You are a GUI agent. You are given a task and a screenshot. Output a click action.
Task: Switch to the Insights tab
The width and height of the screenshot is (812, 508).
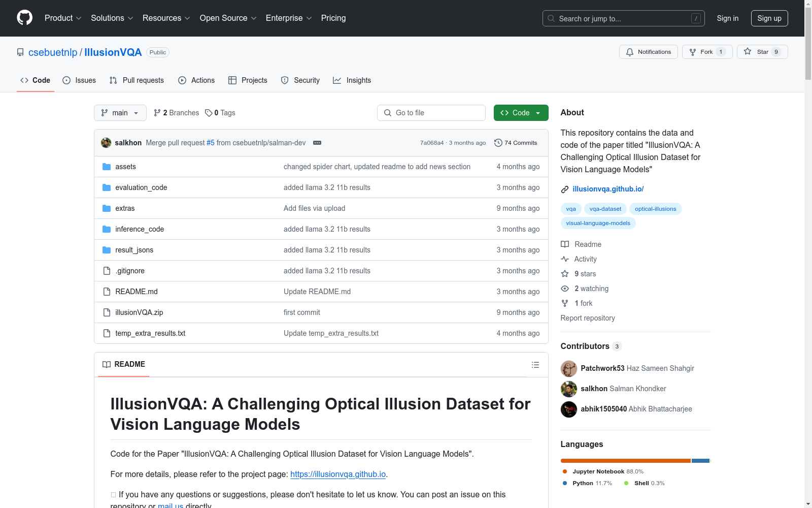tap(352, 80)
